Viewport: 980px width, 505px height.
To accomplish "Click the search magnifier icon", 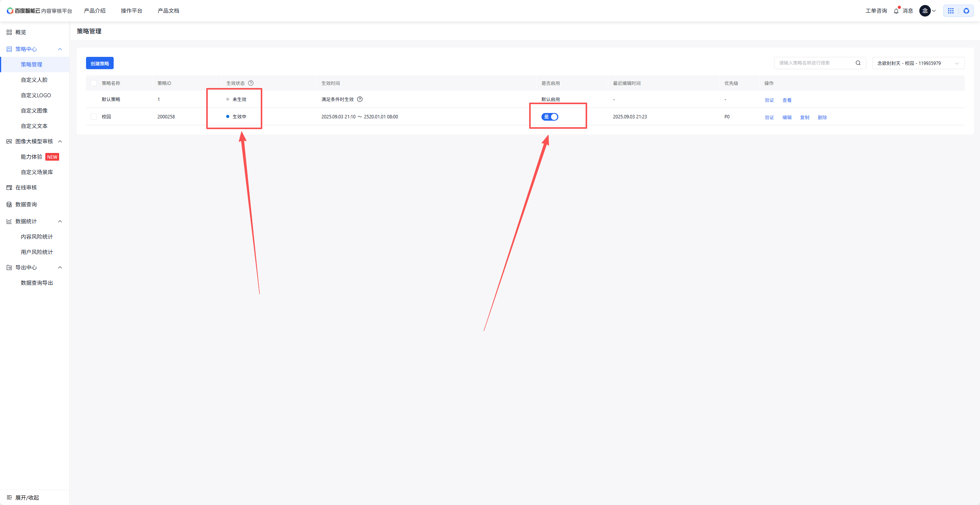I will tap(858, 63).
